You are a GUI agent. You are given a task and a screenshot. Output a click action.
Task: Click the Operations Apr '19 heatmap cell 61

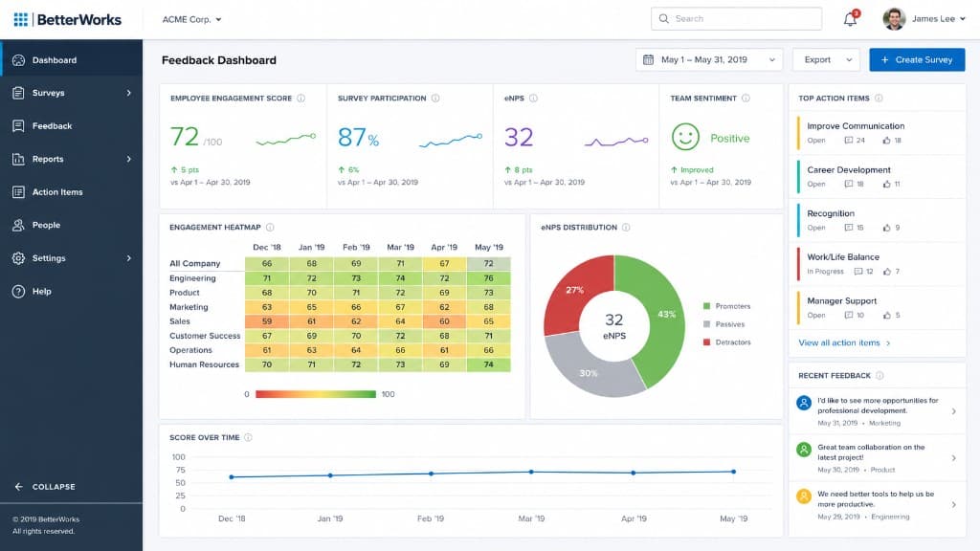[x=444, y=350]
